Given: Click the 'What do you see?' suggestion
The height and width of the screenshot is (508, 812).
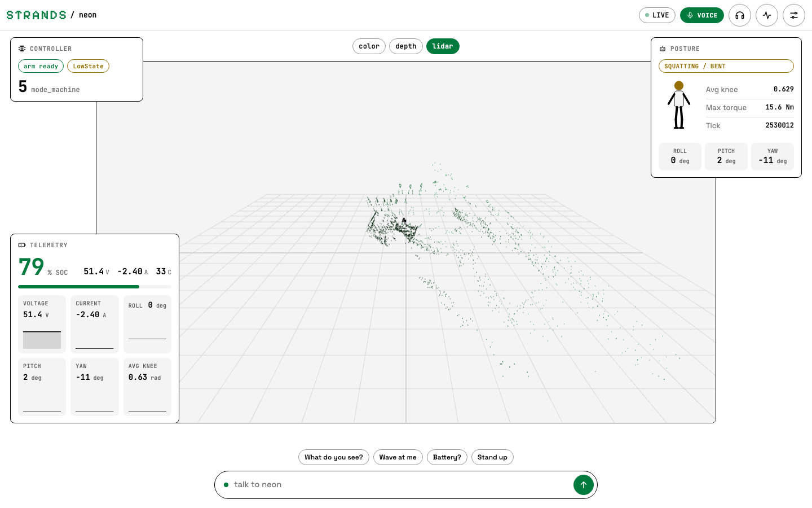Looking at the screenshot, I should tap(334, 457).
